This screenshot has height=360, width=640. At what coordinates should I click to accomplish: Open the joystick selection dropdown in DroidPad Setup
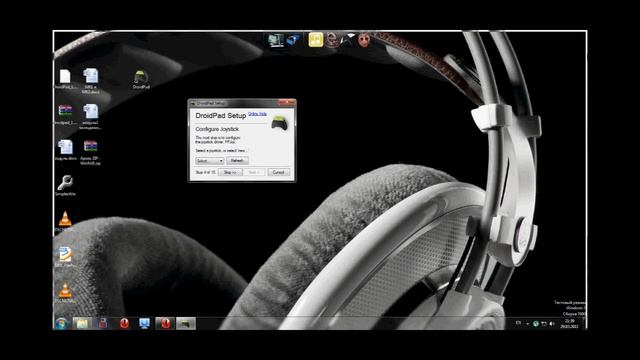pyautogui.click(x=209, y=161)
